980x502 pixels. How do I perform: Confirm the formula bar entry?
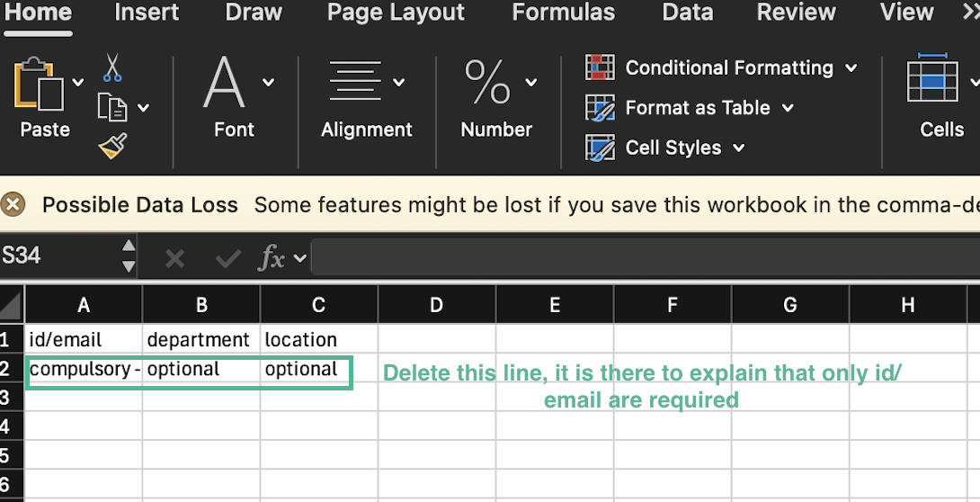(x=227, y=259)
